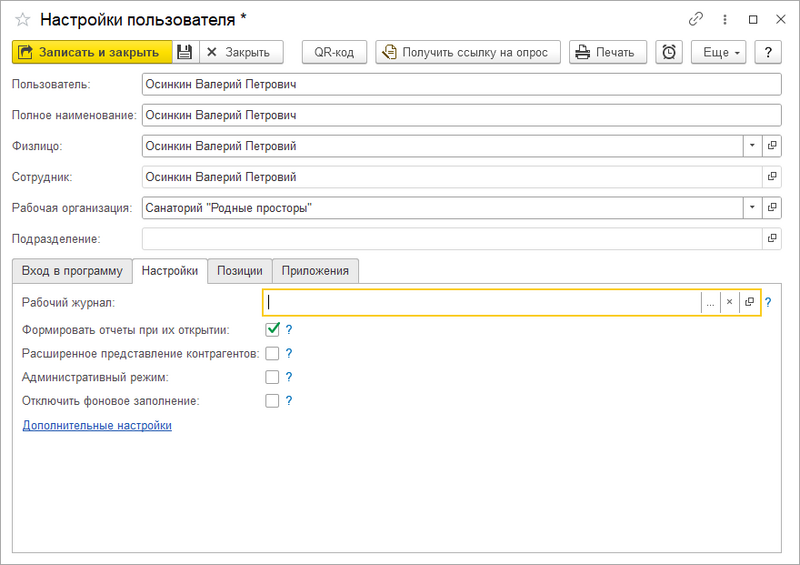
Task: Add this window to favorites with star
Action: [x=22, y=19]
